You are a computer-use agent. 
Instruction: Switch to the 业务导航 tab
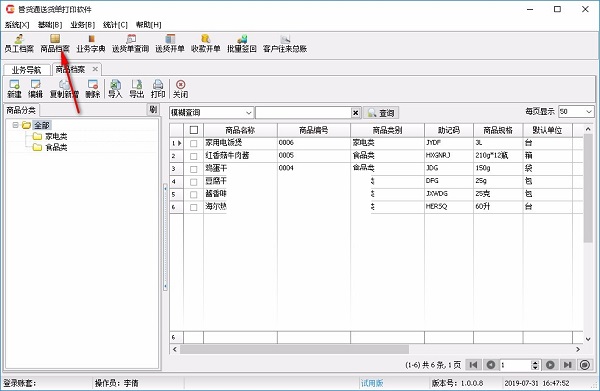pos(26,70)
